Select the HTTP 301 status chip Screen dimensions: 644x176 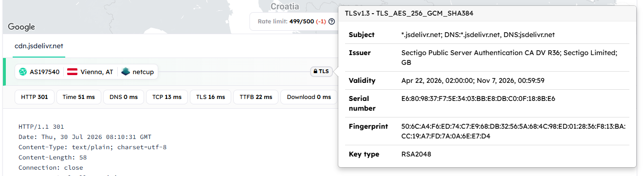click(x=34, y=97)
